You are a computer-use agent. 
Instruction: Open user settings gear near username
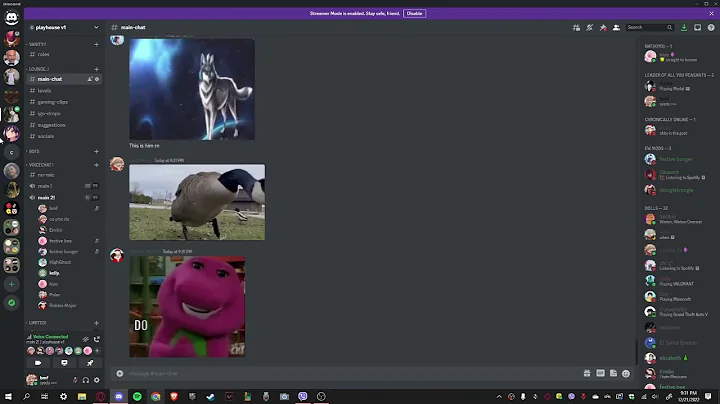point(96,380)
